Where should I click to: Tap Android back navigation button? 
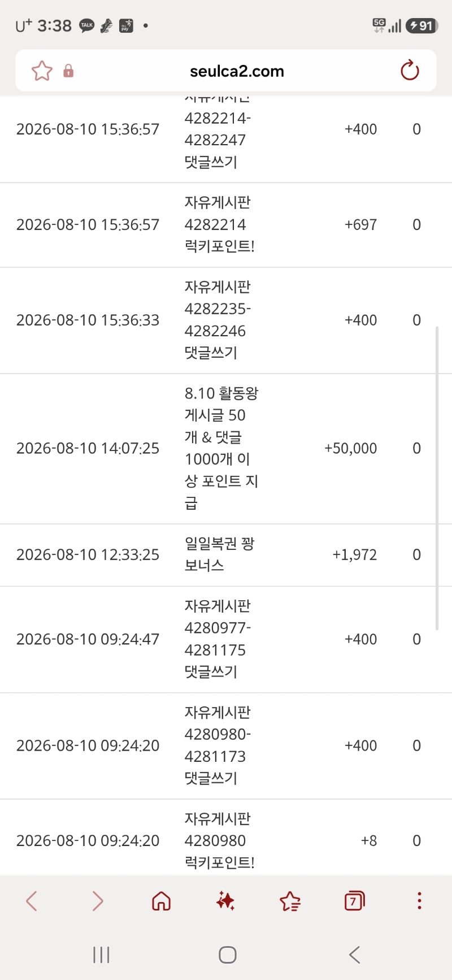pyautogui.click(x=354, y=955)
